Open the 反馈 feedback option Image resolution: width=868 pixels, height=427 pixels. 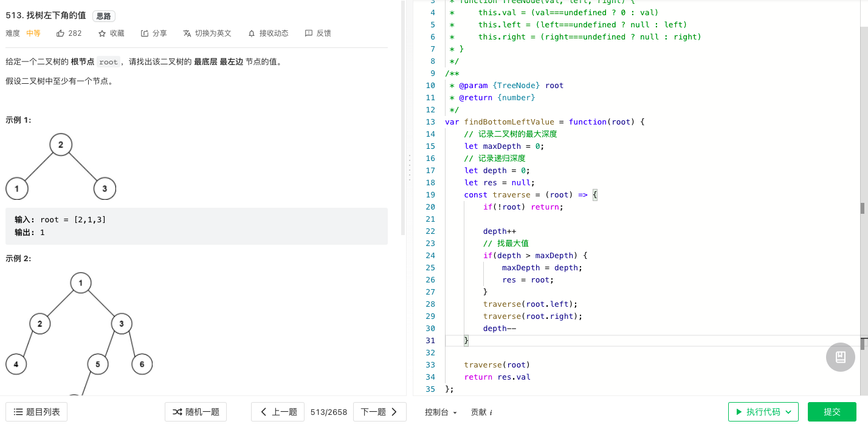(x=318, y=33)
